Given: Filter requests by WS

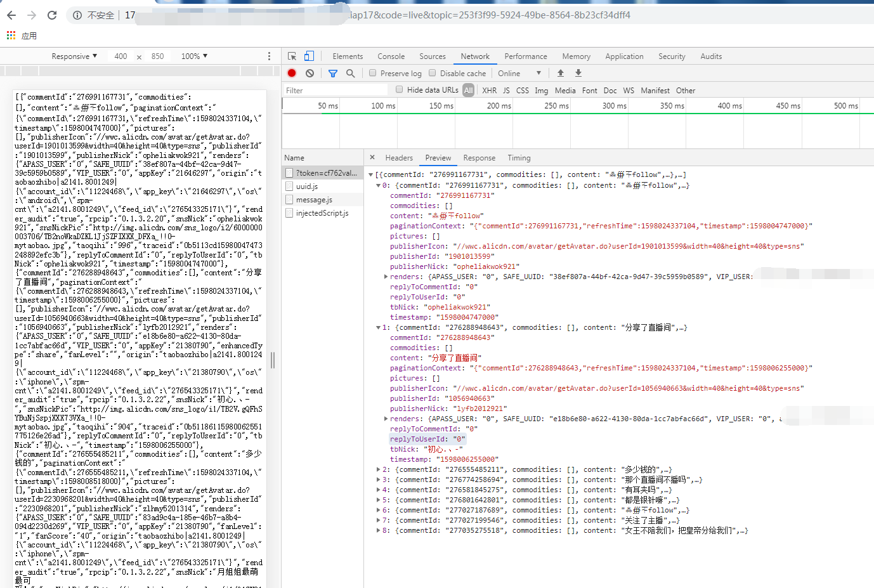Looking at the screenshot, I should [x=629, y=91].
